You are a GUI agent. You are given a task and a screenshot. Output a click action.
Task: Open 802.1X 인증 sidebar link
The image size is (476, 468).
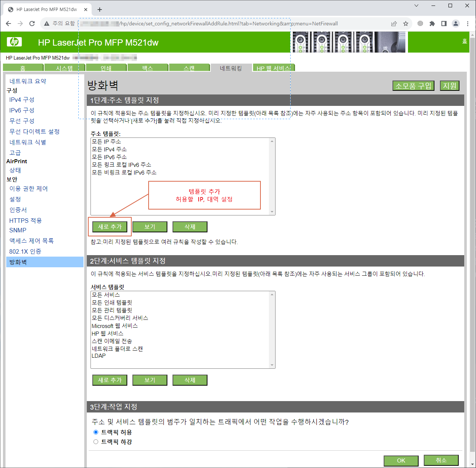(x=25, y=251)
